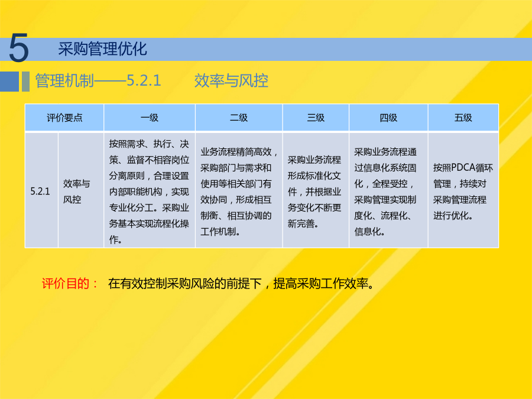This screenshot has height=399, width=532.
Task: Select the 三级 column header
Action: coord(316,118)
